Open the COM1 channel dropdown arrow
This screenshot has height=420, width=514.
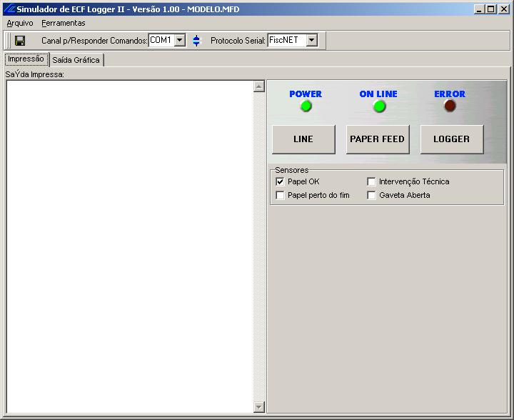coord(179,40)
